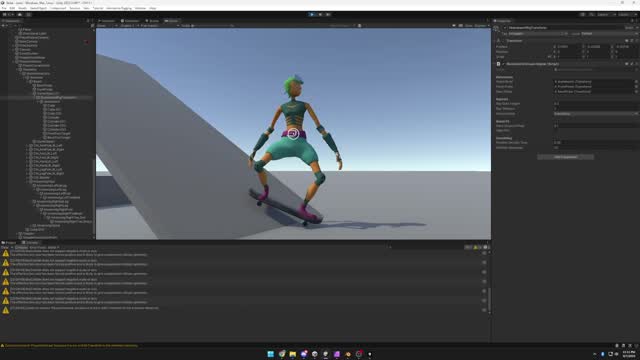Click the Step button in the playback controls
The image size is (640, 360).
pyautogui.click(x=328, y=14)
